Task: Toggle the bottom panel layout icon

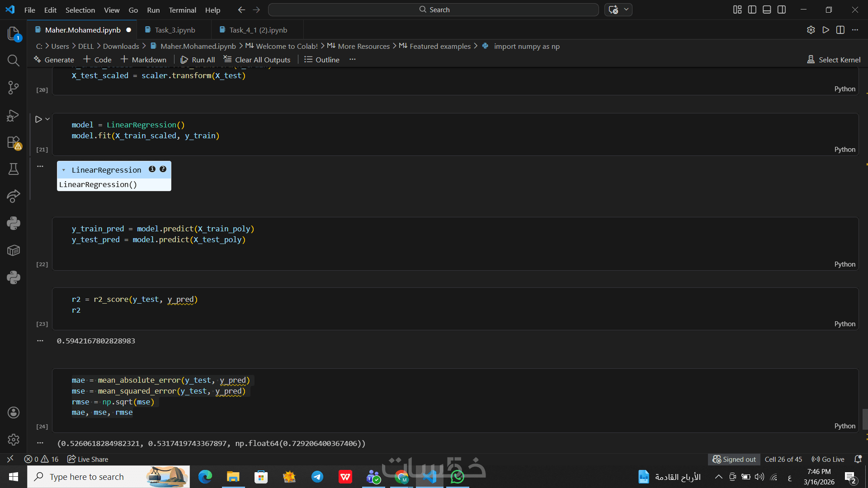Action: point(767,9)
